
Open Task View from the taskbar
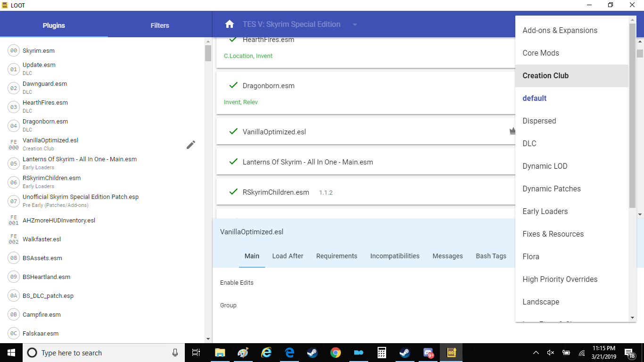(x=196, y=353)
